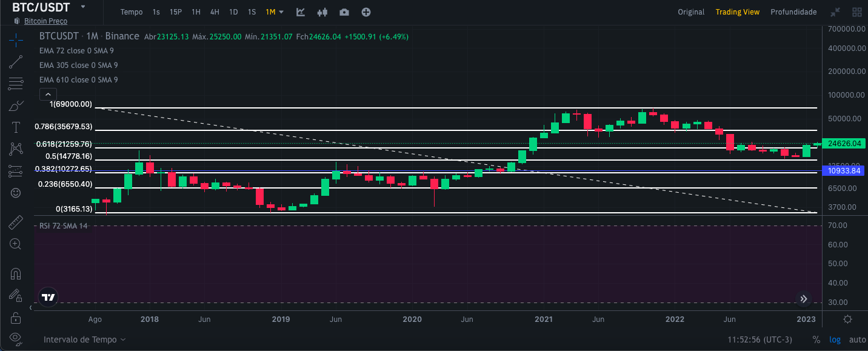Open the indicators chart icon
The image size is (868, 351).
[301, 12]
